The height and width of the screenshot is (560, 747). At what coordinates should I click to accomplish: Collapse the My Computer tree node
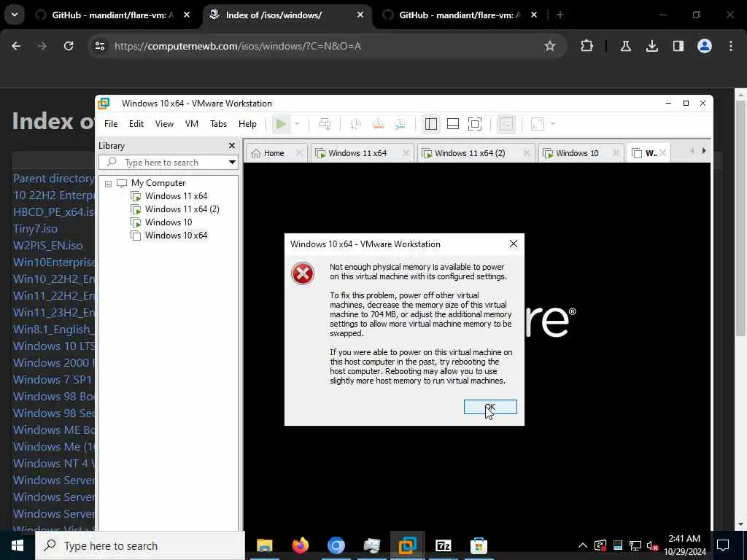(108, 183)
